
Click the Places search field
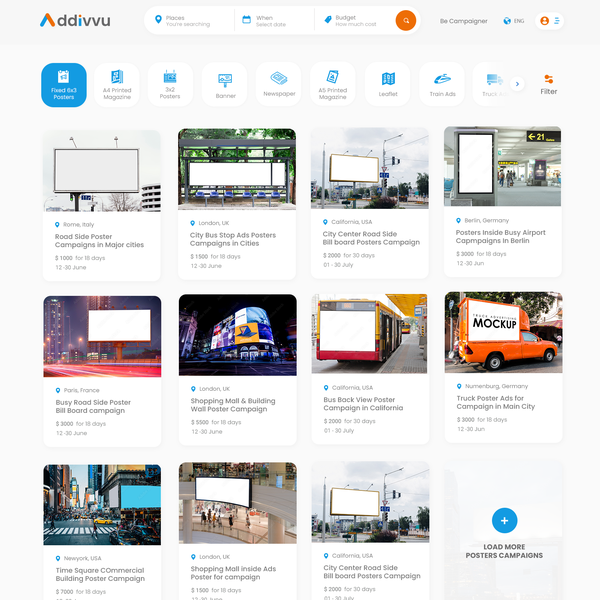[x=189, y=21]
